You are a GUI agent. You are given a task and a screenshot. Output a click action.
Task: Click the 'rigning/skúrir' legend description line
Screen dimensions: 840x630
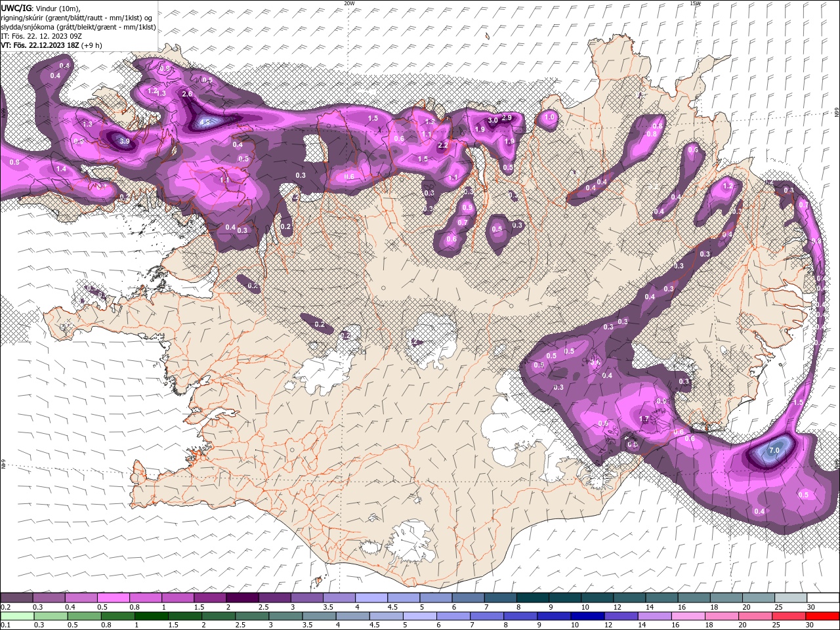coord(77,18)
